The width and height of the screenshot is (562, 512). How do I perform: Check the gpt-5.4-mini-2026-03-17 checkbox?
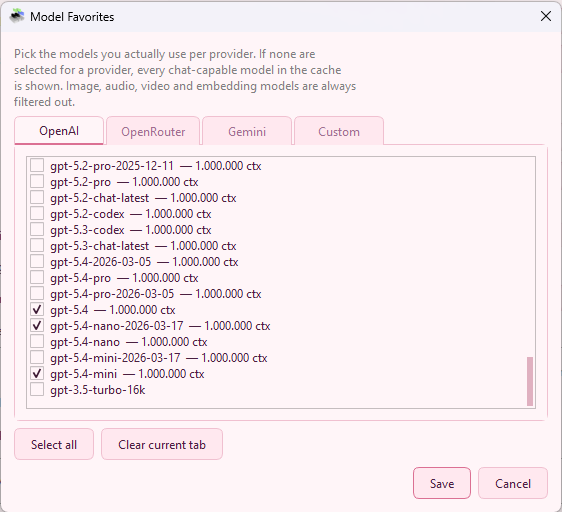(37, 357)
